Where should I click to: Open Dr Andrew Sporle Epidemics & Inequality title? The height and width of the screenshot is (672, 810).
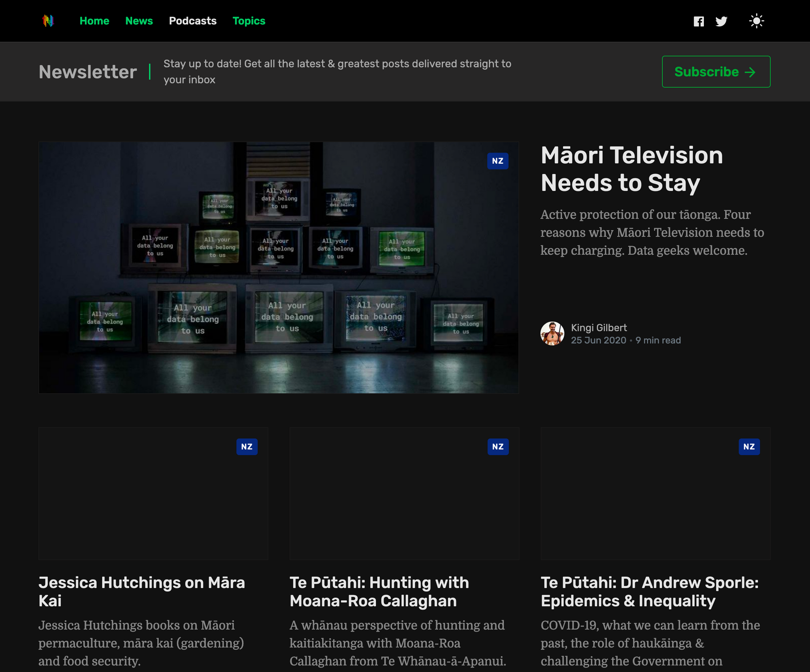click(x=650, y=591)
